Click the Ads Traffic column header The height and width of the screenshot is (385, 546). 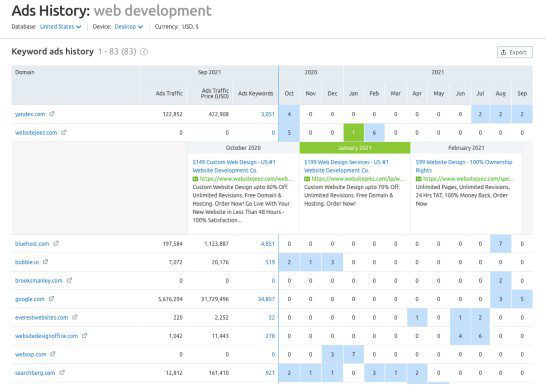click(169, 93)
